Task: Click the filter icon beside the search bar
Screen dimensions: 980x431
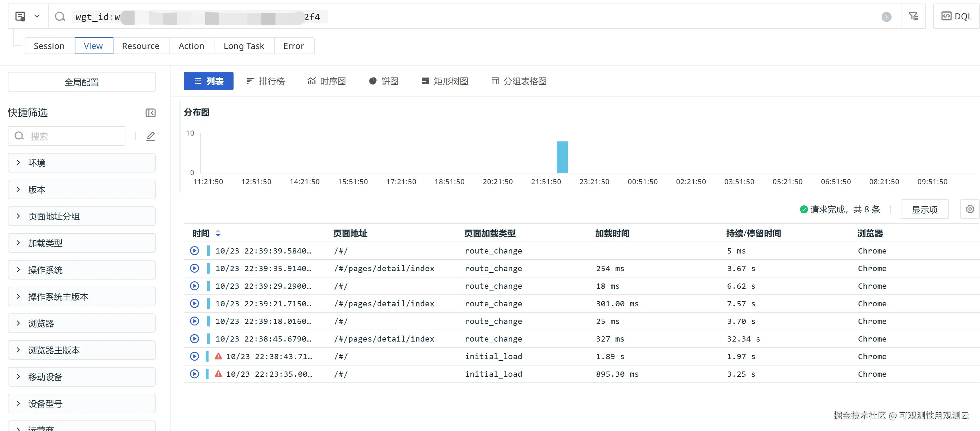Action: (x=913, y=16)
